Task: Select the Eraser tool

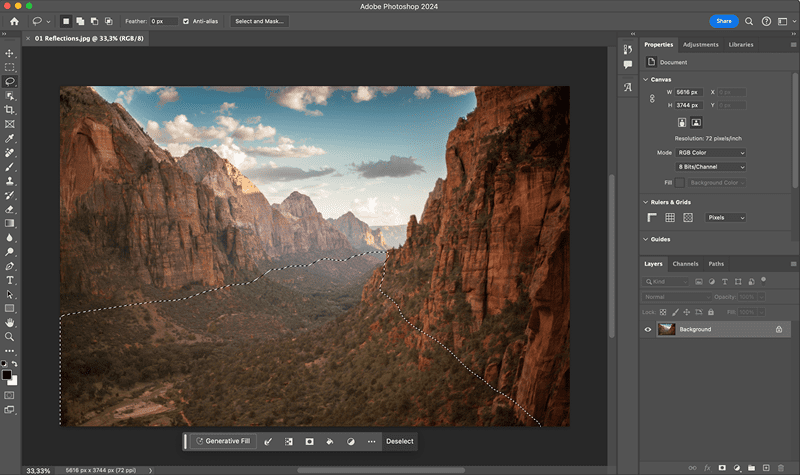Action: tap(10, 209)
